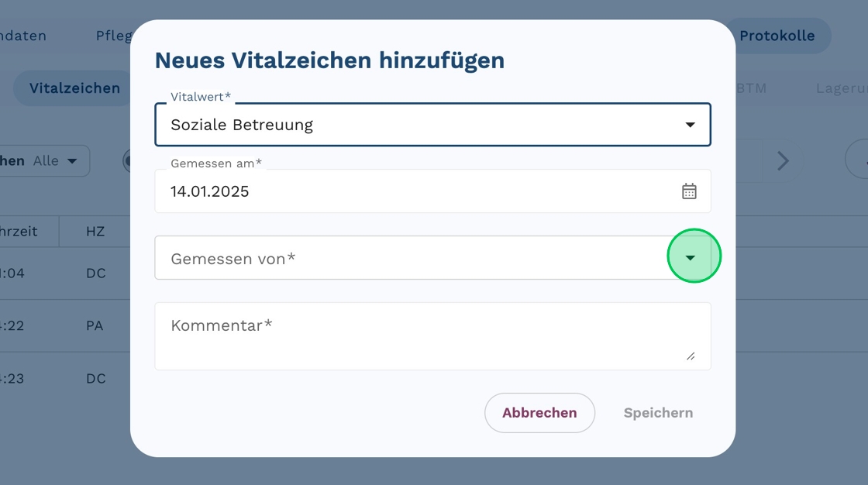Click the Soziale Betreuung selected value
868x485 pixels.
pos(242,125)
